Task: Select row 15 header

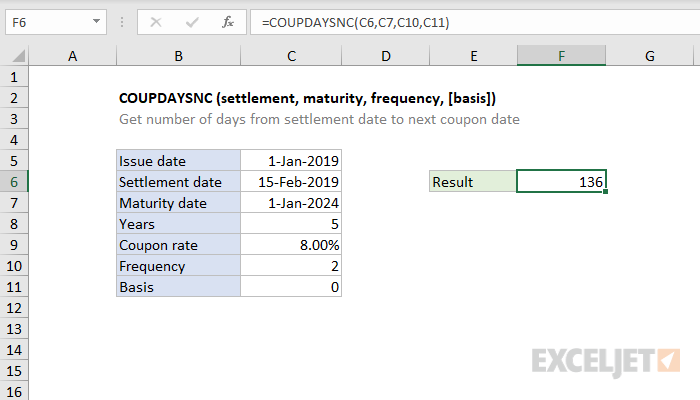Action: pos(14,371)
